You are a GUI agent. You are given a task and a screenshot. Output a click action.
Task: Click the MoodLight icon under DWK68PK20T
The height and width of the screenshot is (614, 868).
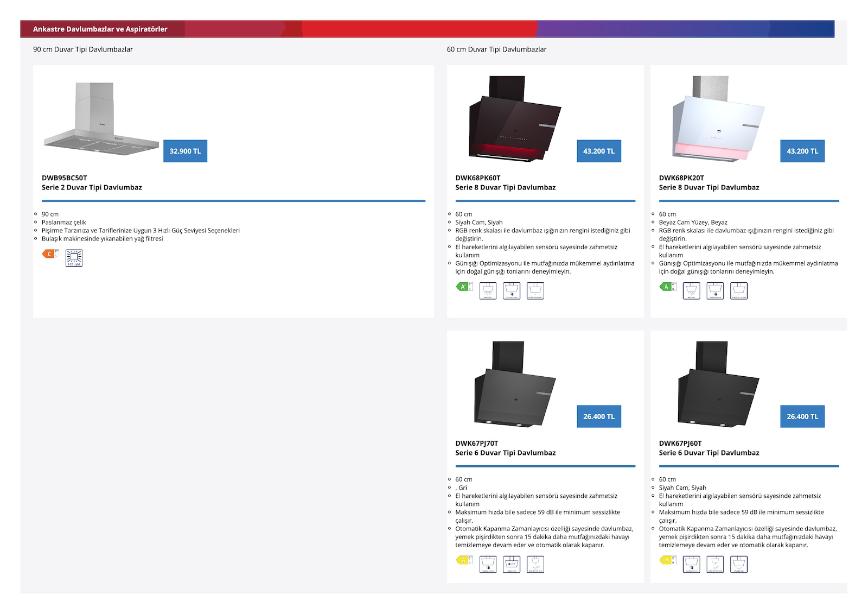click(x=691, y=290)
